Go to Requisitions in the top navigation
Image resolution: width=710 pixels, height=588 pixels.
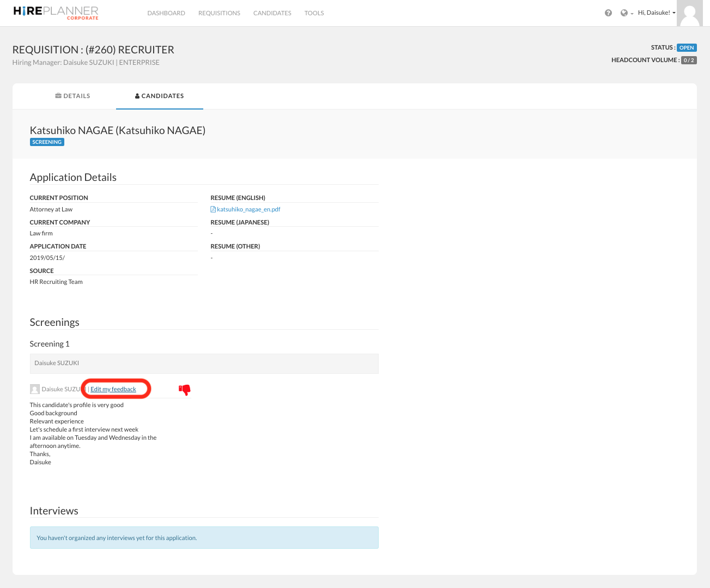click(219, 13)
